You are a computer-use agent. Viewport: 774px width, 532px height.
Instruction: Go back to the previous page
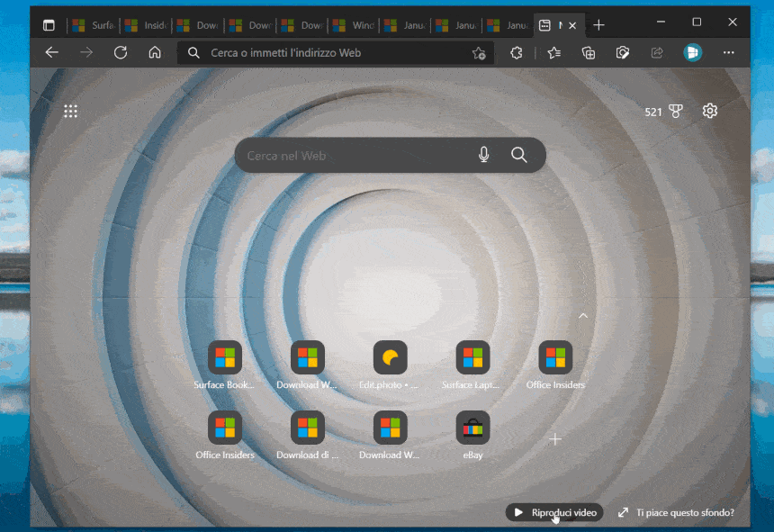pos(52,53)
